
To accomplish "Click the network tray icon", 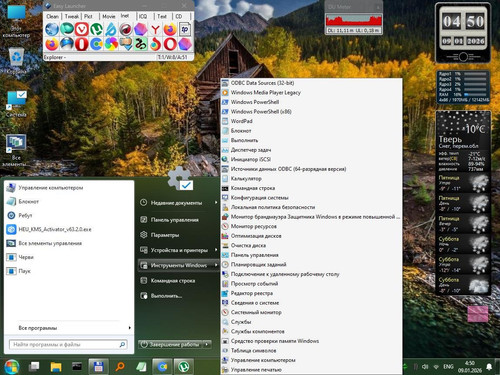I will (436, 367).
